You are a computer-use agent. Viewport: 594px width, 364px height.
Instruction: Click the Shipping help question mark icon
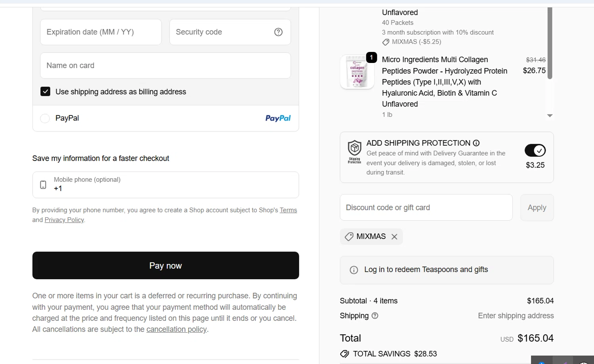pos(375,316)
